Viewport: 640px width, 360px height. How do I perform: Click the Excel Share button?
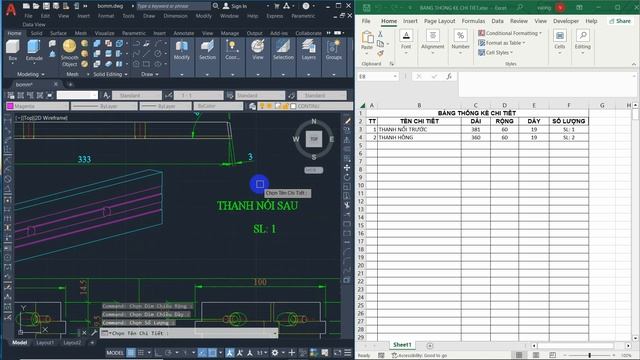tap(620, 21)
